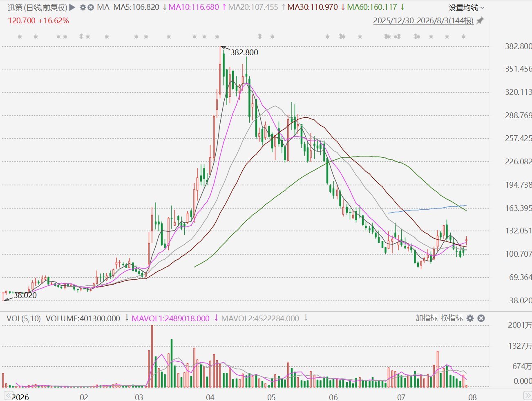Click the latest price 120.700

point(22,20)
